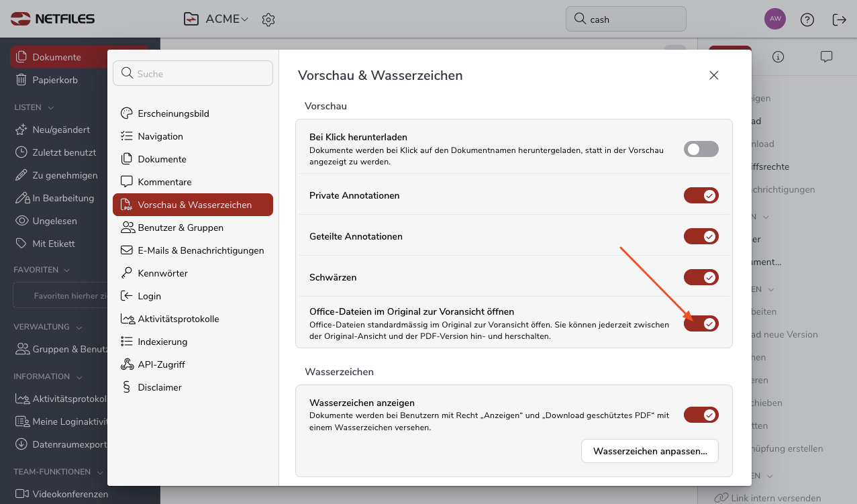Select Benutzer & Gruppen settings category
Screen dimensions: 857x504
[x=181, y=228]
